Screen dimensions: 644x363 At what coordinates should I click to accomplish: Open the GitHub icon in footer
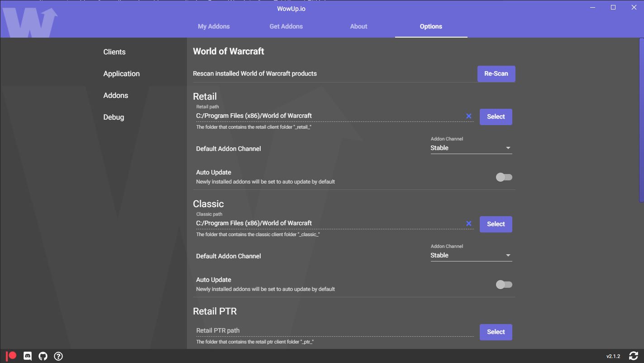[43, 356]
